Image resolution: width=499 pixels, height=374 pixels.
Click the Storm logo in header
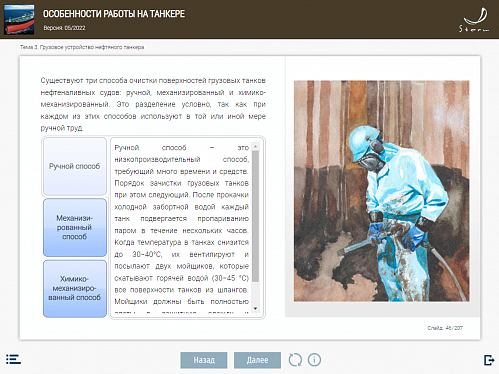(474, 20)
